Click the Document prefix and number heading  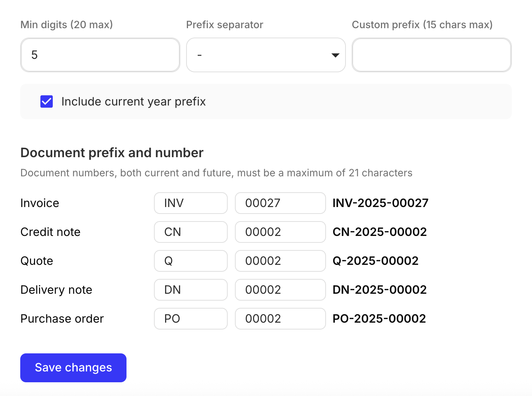(112, 152)
